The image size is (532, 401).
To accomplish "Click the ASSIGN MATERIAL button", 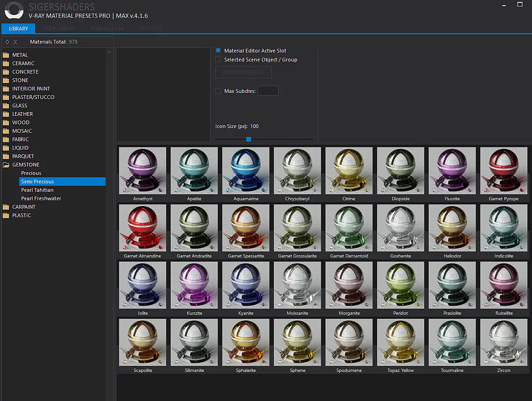I will (x=243, y=72).
